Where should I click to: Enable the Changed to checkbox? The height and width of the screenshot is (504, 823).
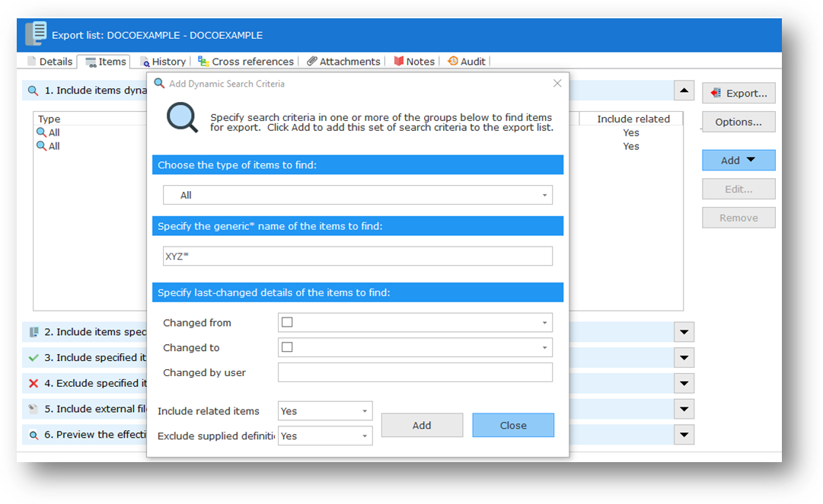[287, 347]
